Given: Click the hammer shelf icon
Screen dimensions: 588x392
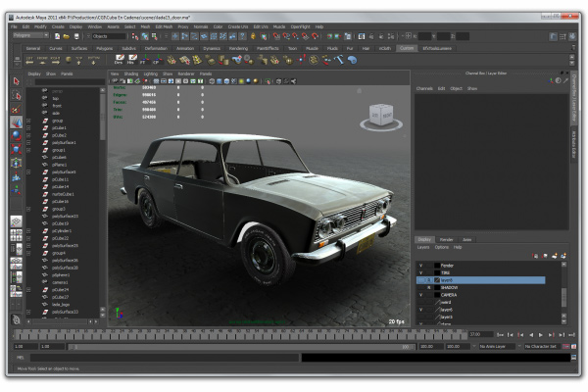Looking at the screenshot, I should (x=339, y=59).
